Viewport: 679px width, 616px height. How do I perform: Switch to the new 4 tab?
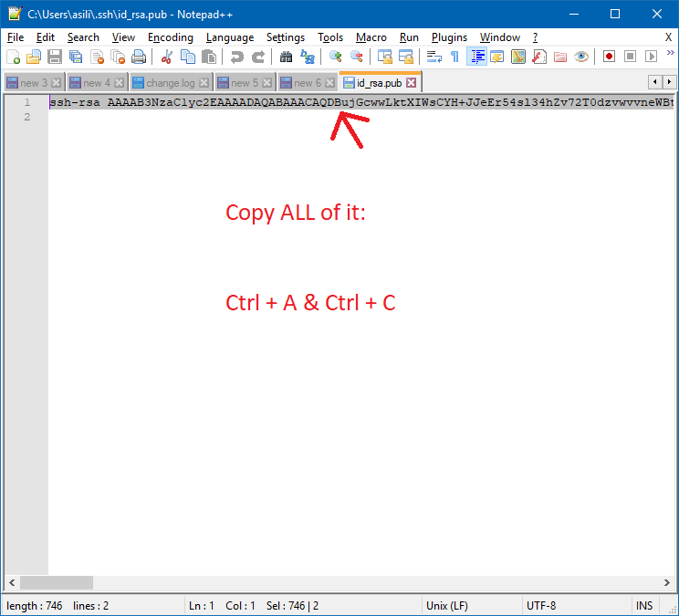click(x=97, y=83)
